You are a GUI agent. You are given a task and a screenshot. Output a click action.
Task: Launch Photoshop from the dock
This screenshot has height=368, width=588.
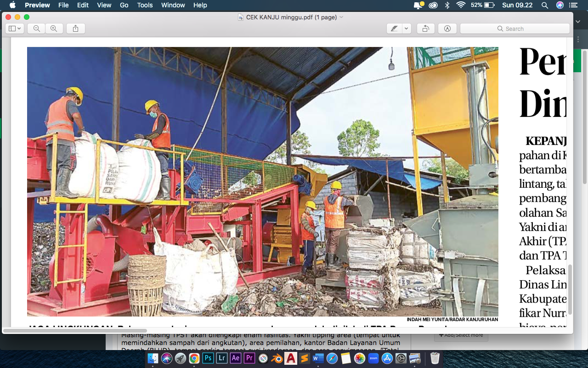208,358
